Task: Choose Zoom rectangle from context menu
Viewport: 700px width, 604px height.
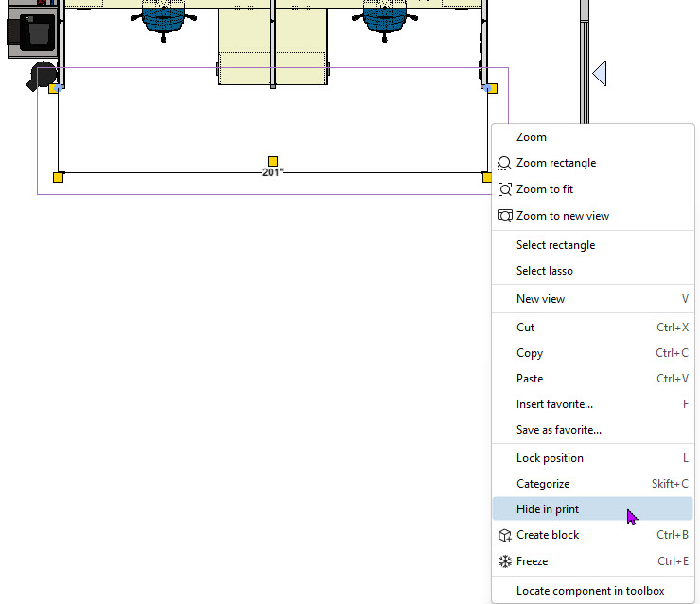Action: [x=592, y=163]
